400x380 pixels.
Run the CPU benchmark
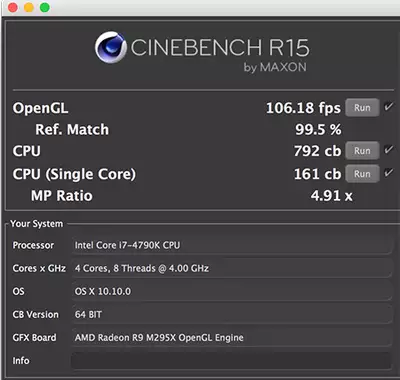click(362, 151)
